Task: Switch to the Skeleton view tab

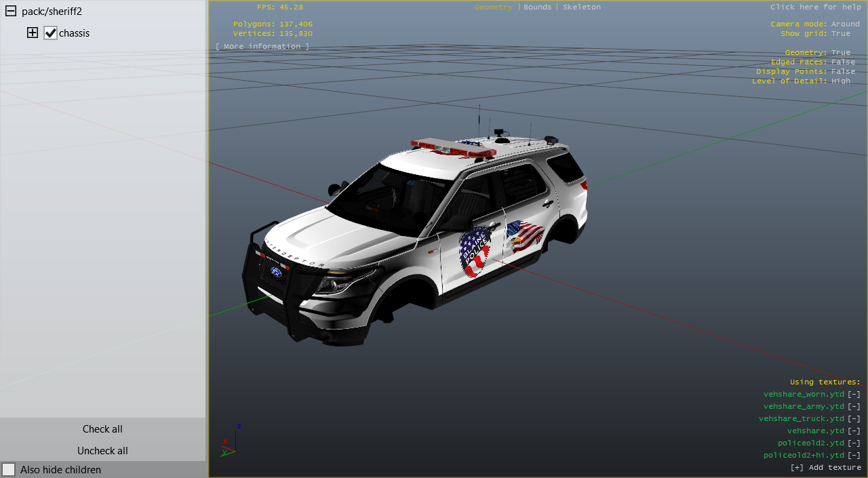Action: [x=581, y=7]
